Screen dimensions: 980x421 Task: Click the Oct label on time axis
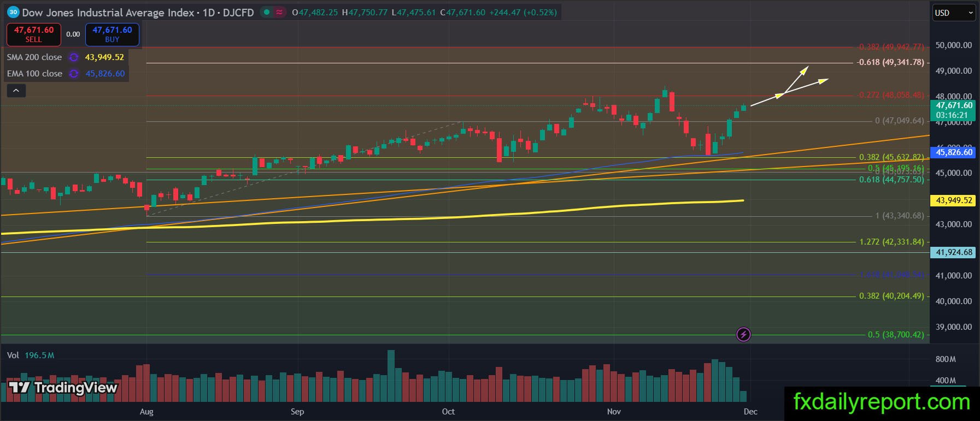448,412
